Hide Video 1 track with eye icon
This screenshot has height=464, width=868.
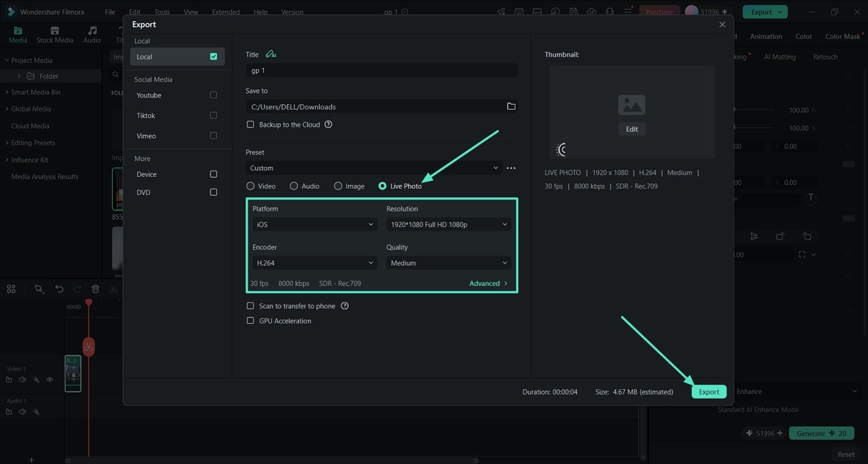click(49, 379)
